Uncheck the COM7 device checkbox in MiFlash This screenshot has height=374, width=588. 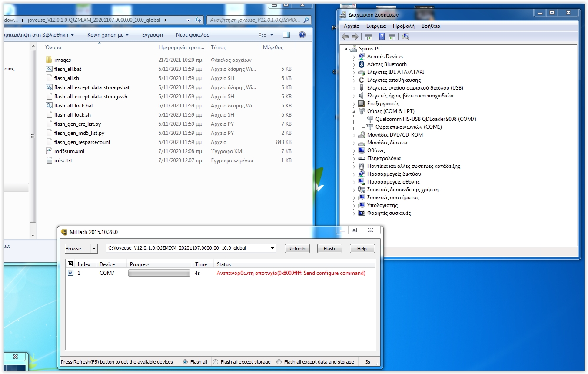pos(70,273)
